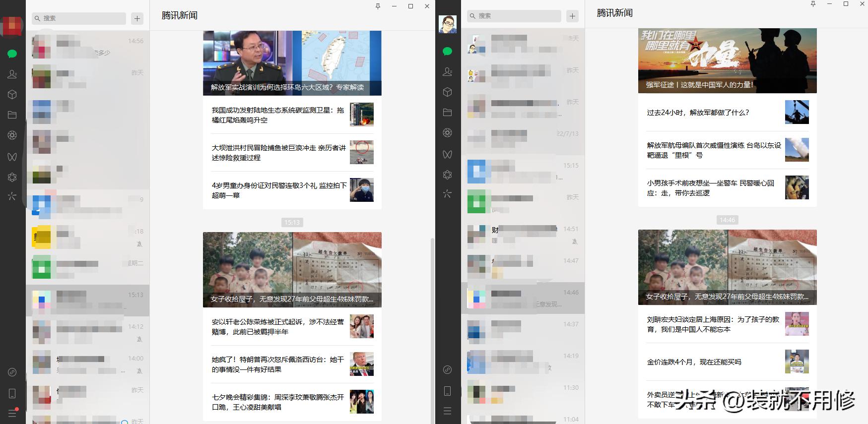Open article 过去24小时,解放军都做了什么
Image resolution: width=868 pixels, height=424 pixels.
click(728, 112)
